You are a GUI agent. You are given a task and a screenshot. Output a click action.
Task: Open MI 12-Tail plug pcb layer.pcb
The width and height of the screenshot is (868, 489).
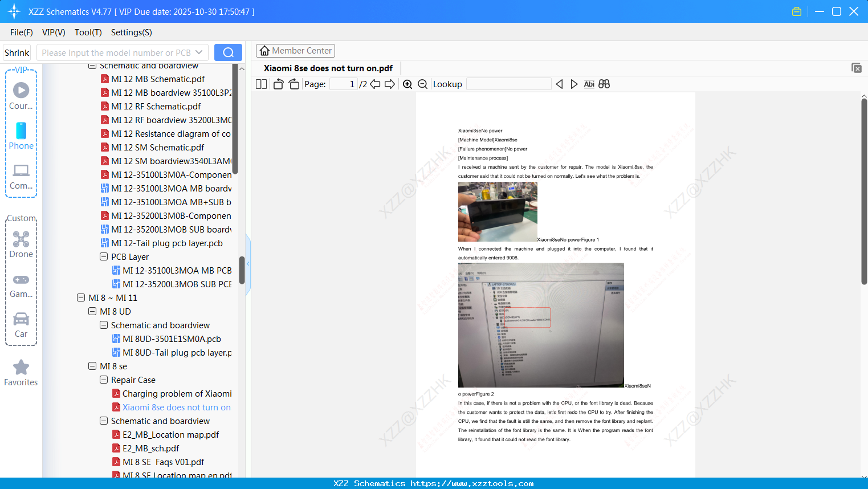tap(167, 243)
